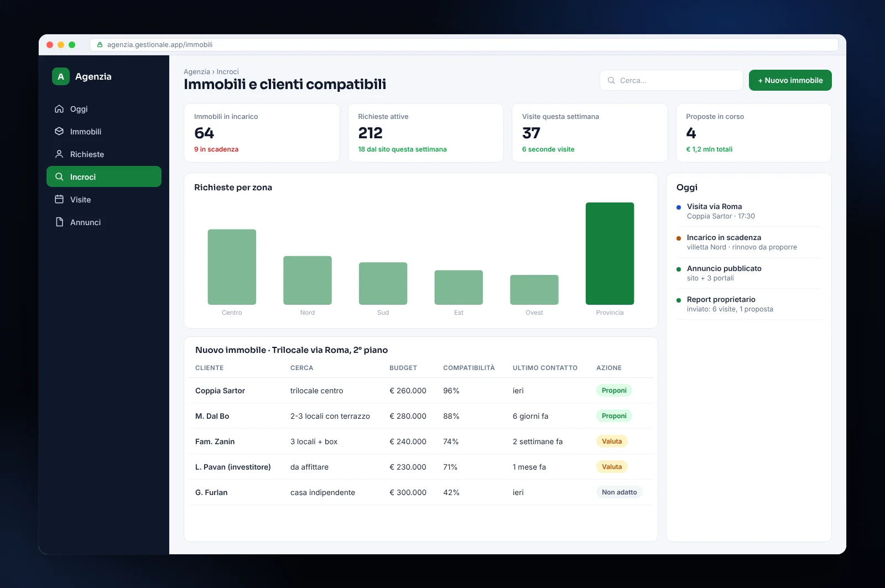Click Valuta for Fam. Zanin
This screenshot has width=885, height=588.
coord(612,441)
